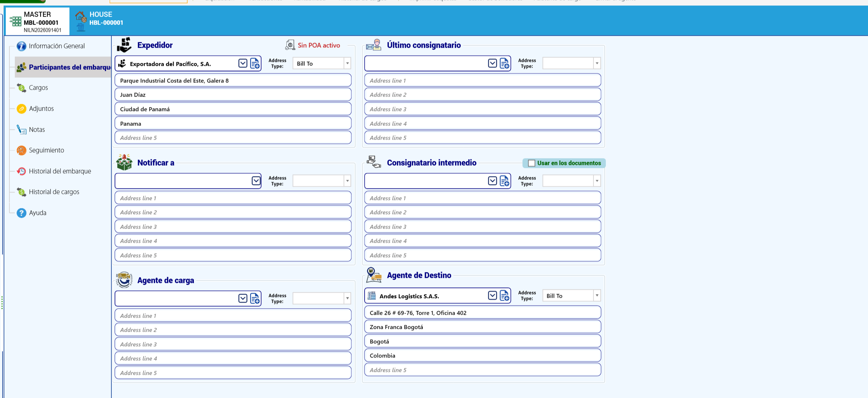Click Sin POA activo link
The image size is (868, 398).
pos(319,45)
